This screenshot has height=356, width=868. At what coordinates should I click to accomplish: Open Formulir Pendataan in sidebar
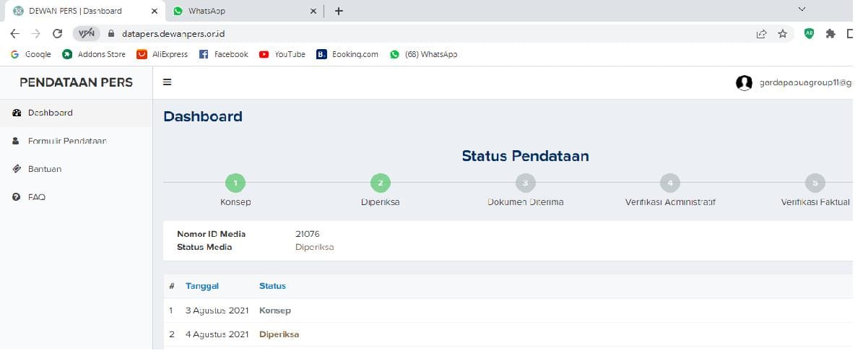tap(66, 141)
